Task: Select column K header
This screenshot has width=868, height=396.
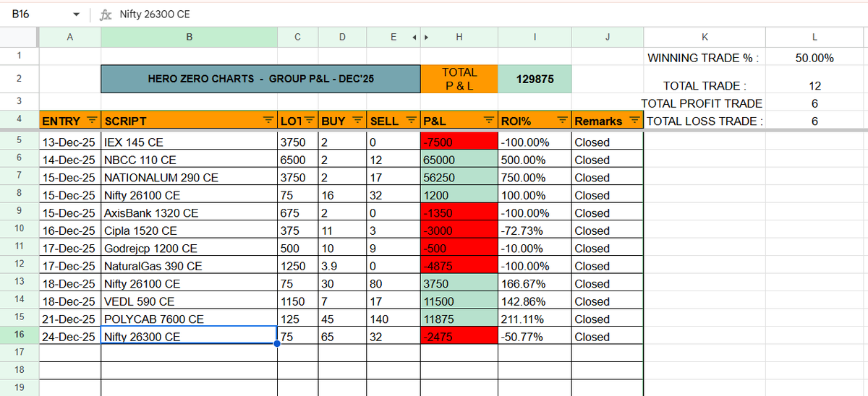Action: (705, 38)
